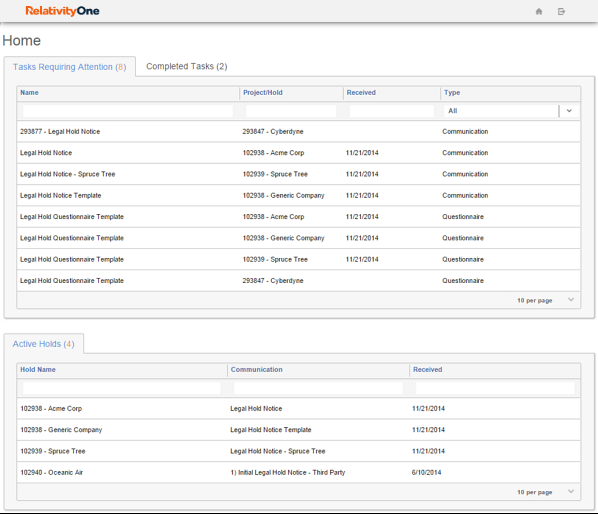Open Questionnaire Template for 102938 - Acme Corp
The height and width of the screenshot is (514, 598).
point(72,217)
